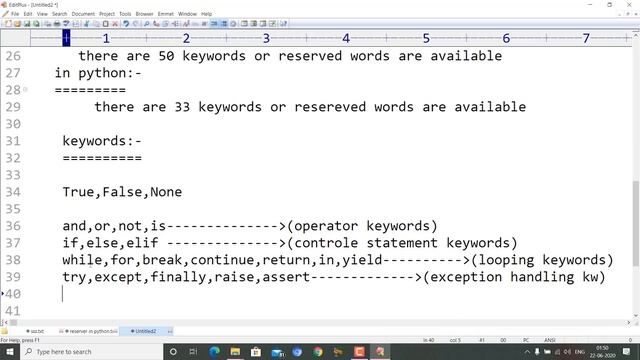Show hidden system tray icons
This screenshot has width=640, height=360.
pos(527,351)
